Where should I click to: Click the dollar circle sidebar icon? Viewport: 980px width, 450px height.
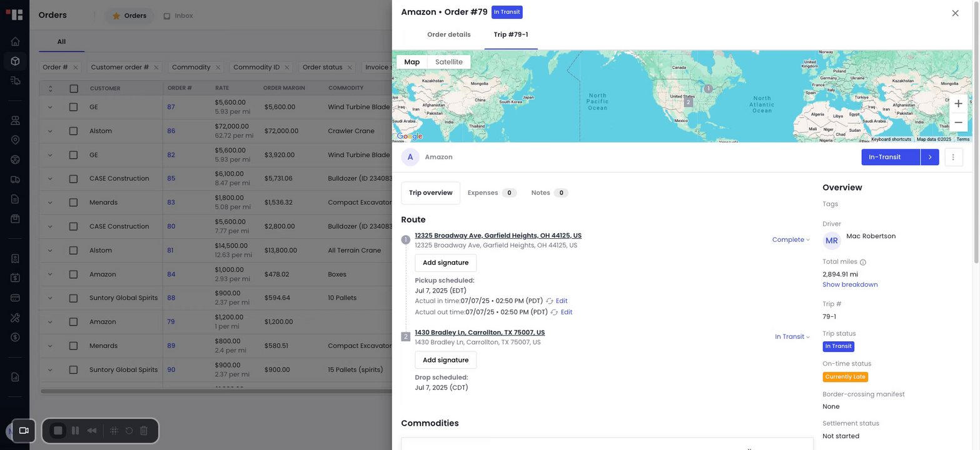point(15,337)
